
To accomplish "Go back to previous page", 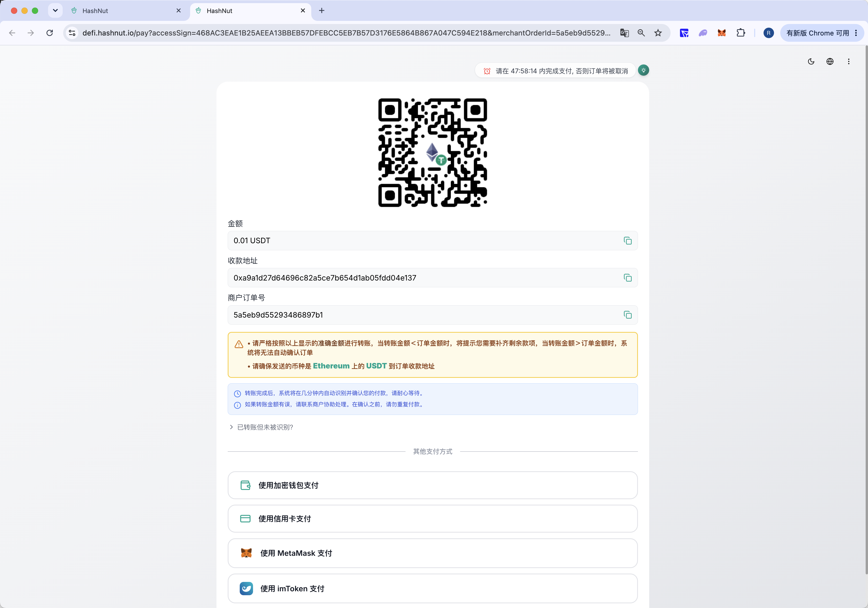I will [x=12, y=33].
